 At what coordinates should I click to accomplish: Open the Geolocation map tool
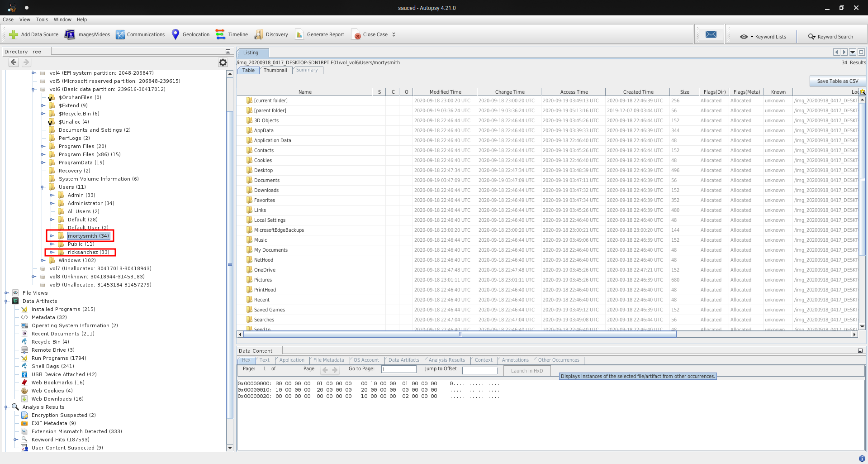click(190, 34)
